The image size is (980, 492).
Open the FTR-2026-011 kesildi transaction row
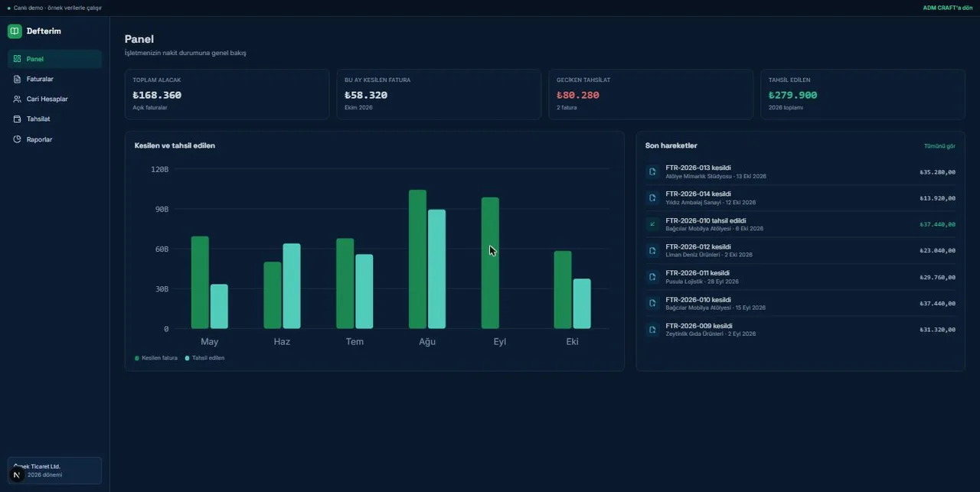(800, 277)
